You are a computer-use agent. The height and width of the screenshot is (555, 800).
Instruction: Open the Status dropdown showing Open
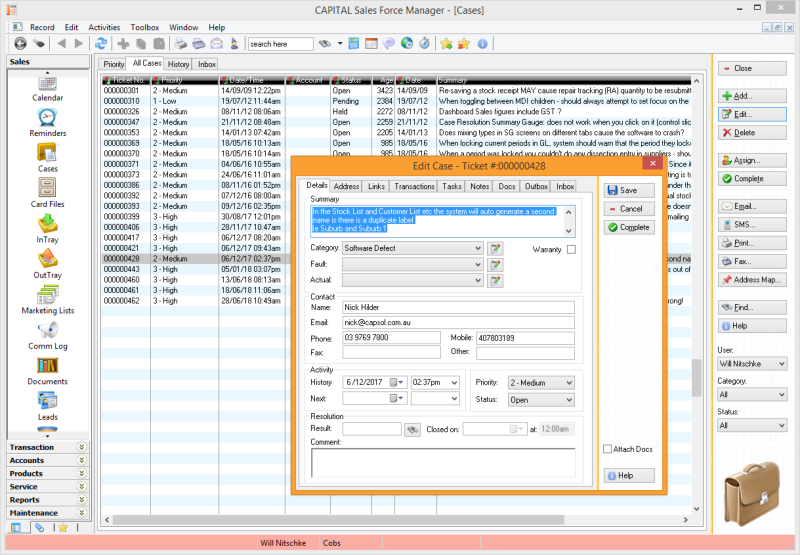pyautogui.click(x=541, y=400)
